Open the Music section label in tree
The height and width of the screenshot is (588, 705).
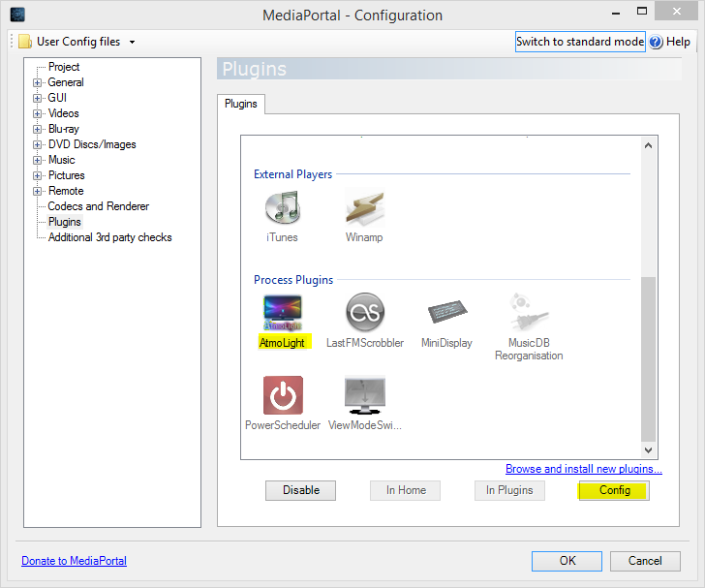[62, 160]
